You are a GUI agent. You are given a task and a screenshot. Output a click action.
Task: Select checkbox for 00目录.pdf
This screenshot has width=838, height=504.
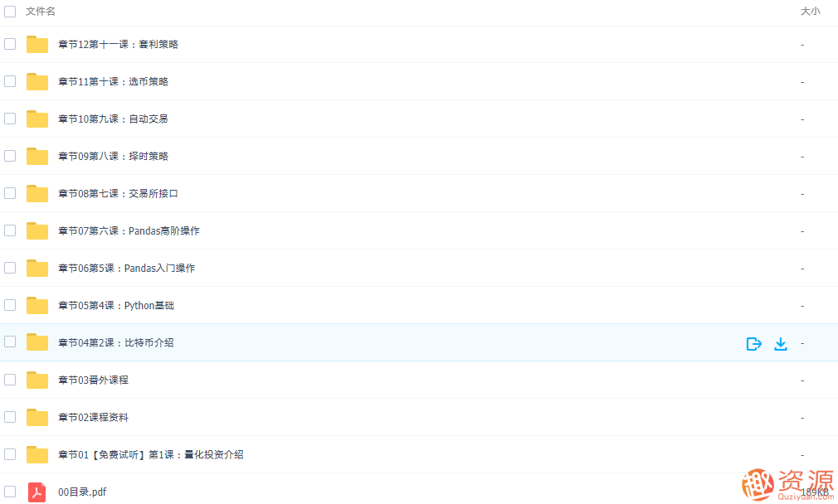pos(10,492)
